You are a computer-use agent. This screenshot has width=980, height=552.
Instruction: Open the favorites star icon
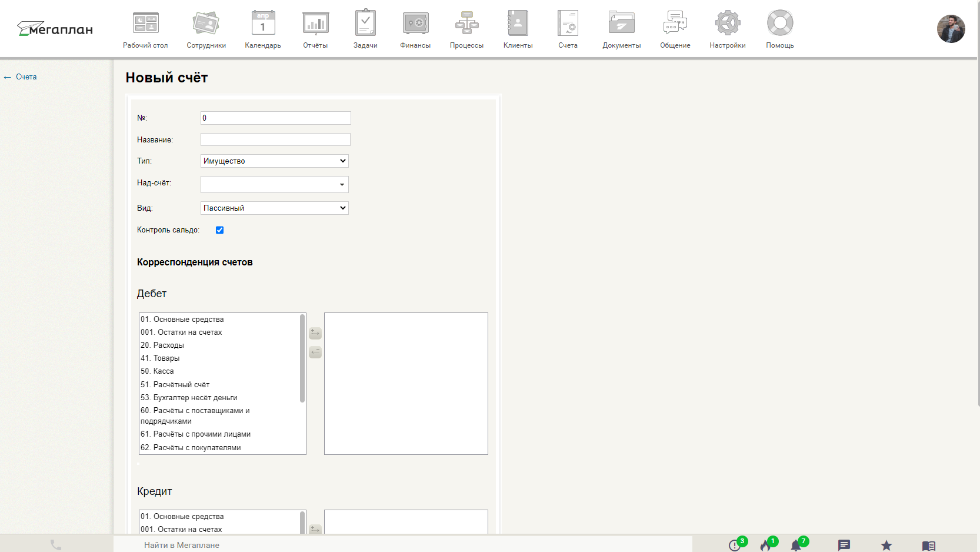(886, 546)
